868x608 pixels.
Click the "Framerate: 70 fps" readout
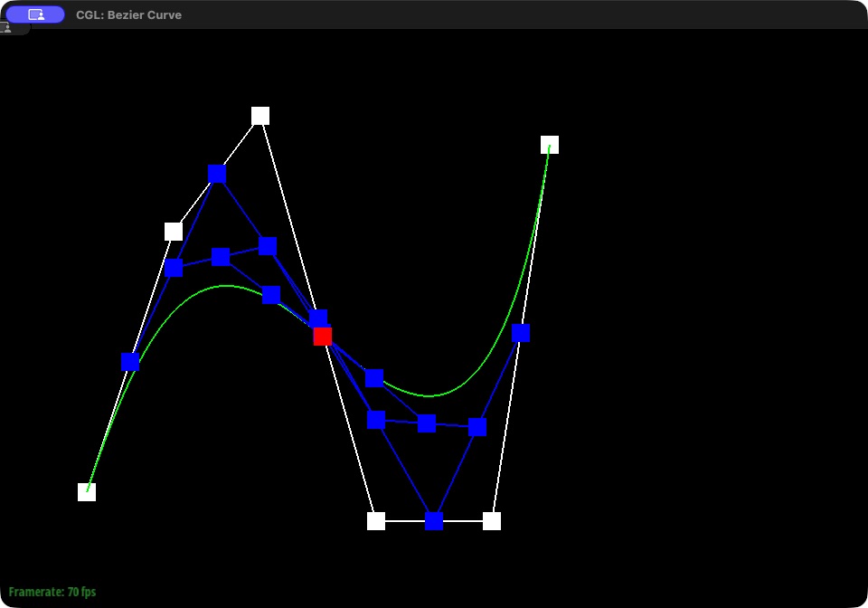pos(52,592)
